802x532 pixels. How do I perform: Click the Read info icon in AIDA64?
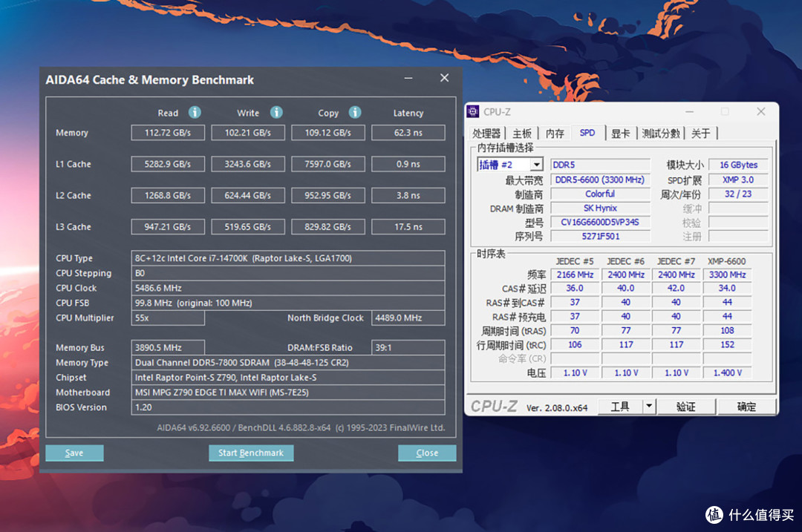pos(195,113)
